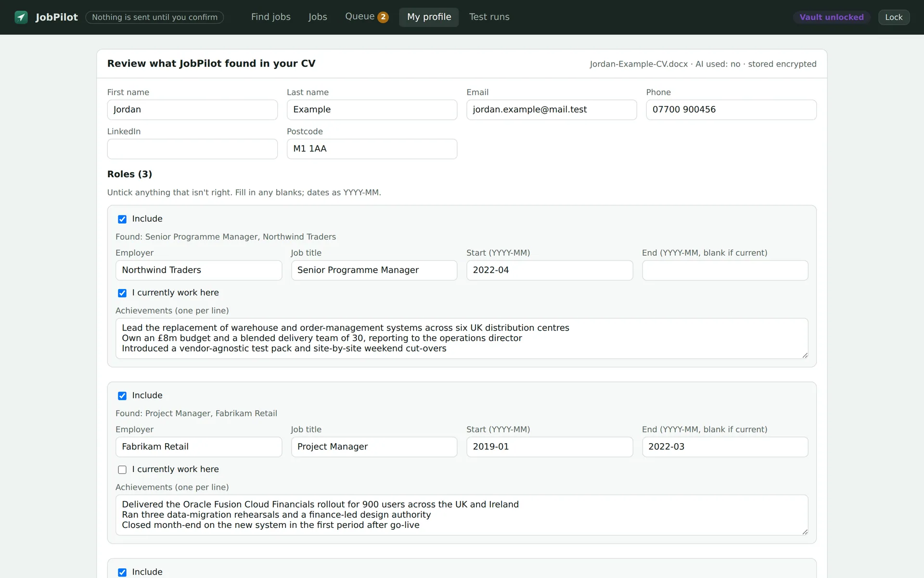
Task: Edit the Employer field Northwind Traders
Action: pyautogui.click(x=199, y=270)
